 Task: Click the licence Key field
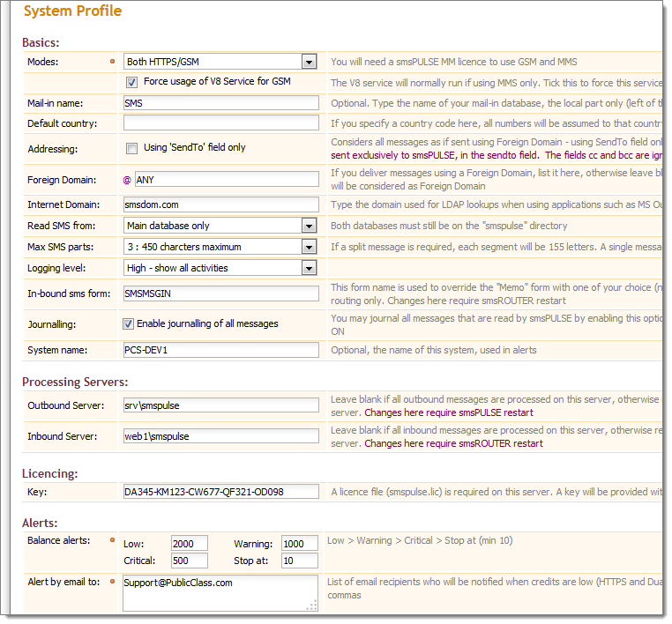tap(221, 492)
